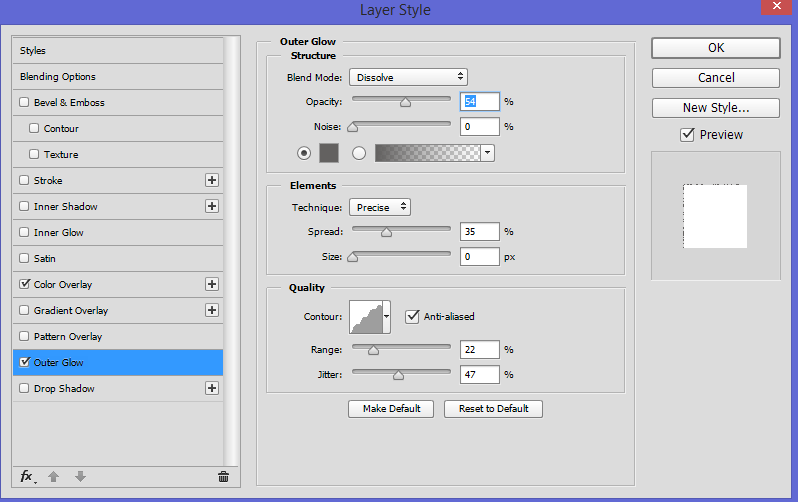This screenshot has width=798, height=502.
Task: Click the move effect down arrow
Action: tap(80, 476)
